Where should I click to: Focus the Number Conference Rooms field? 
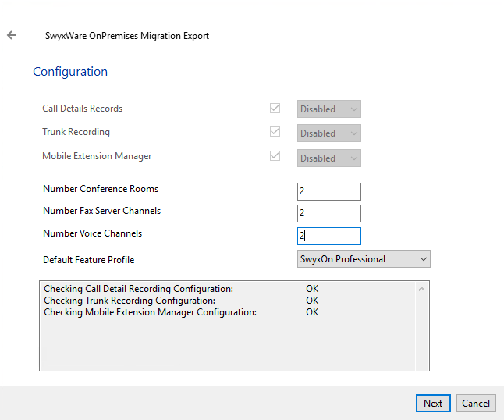[328, 191]
